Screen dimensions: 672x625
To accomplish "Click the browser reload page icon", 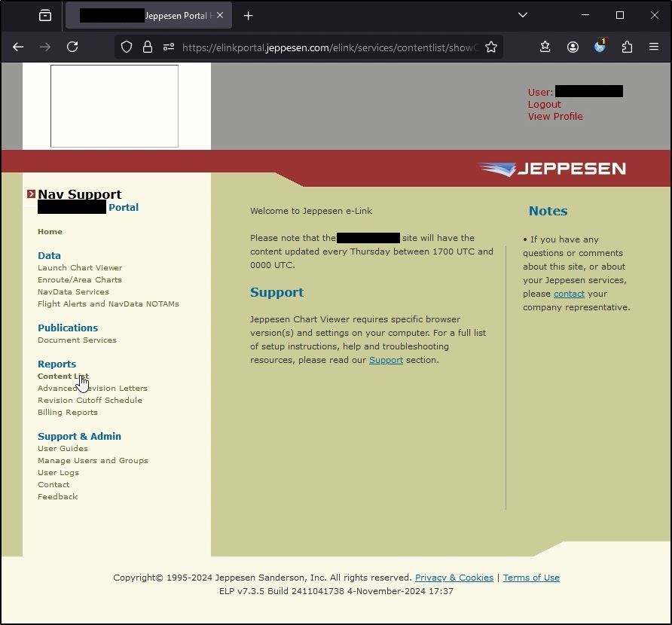I will pyautogui.click(x=72, y=47).
